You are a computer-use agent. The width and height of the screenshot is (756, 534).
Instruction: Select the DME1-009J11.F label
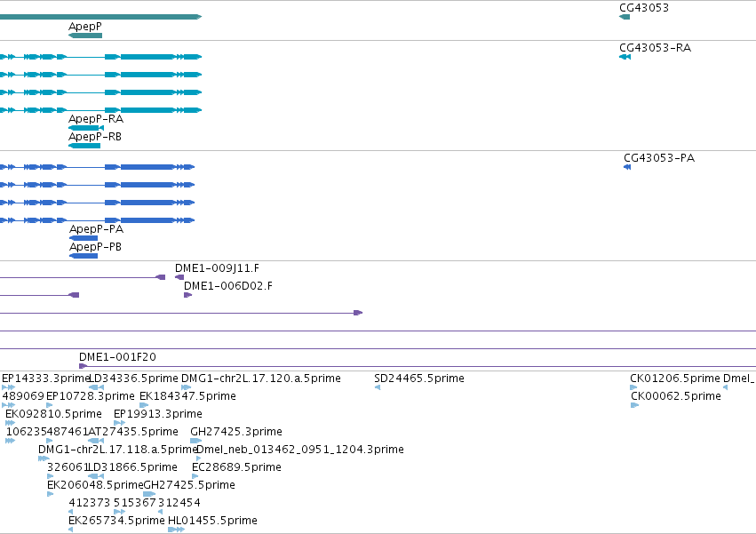217,268
